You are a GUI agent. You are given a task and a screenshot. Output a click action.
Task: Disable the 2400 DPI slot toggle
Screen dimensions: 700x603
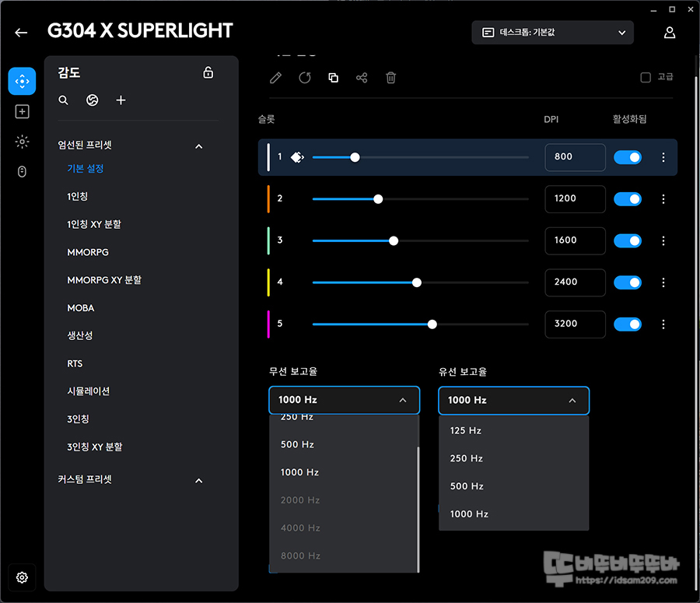pyautogui.click(x=627, y=282)
